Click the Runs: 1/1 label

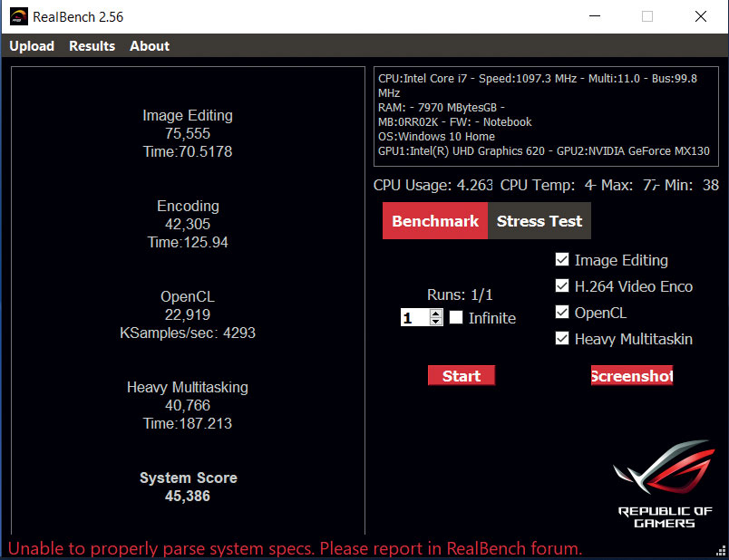460,294
